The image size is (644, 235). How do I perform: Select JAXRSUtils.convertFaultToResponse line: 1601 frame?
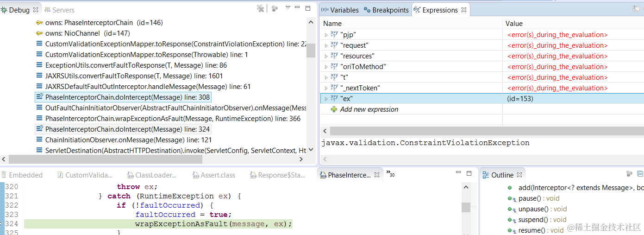coord(129,76)
